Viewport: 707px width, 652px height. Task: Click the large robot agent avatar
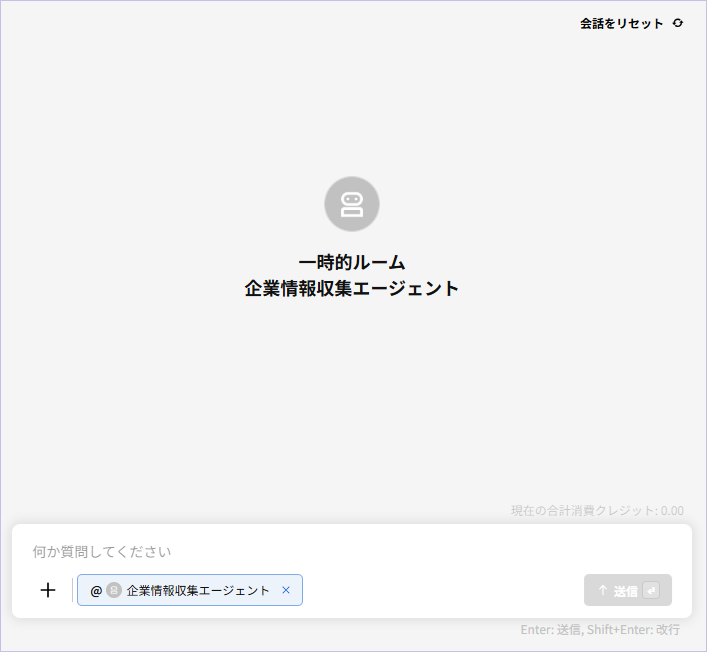pyautogui.click(x=352, y=204)
